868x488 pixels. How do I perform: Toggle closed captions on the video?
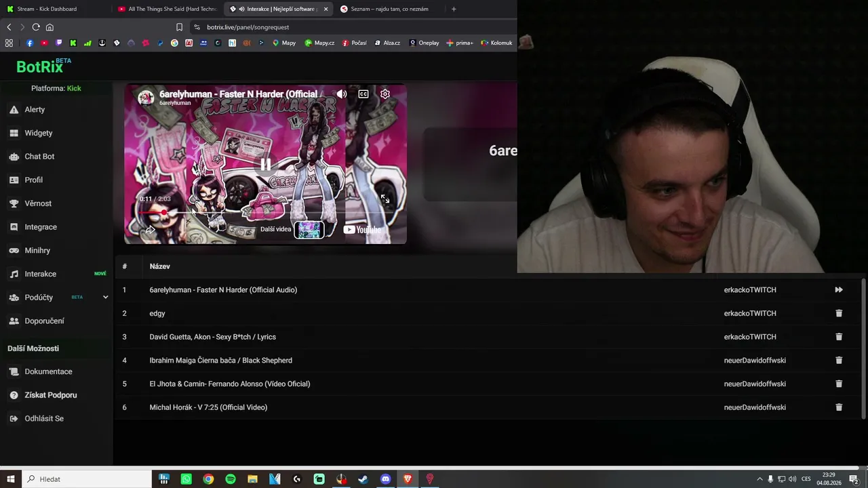[x=363, y=94]
